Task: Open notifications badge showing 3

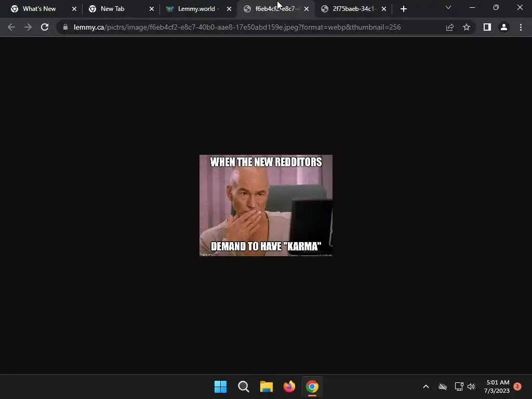Action: [517, 387]
